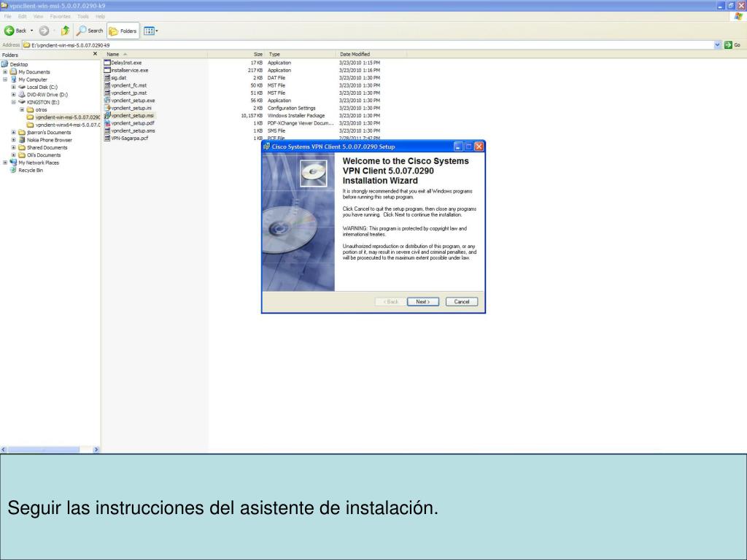Open the Tools menu
747x560 pixels.
click(x=83, y=16)
